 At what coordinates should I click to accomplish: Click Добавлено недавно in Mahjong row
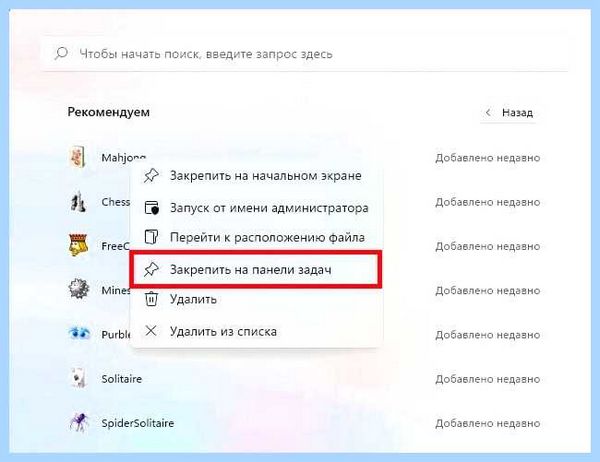pyautogui.click(x=488, y=158)
